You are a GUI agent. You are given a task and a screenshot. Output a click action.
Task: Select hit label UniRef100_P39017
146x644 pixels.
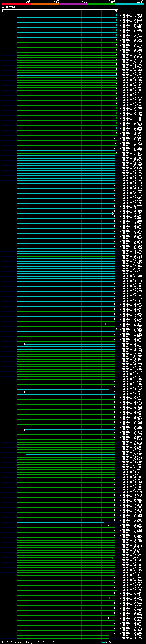point(131,299)
